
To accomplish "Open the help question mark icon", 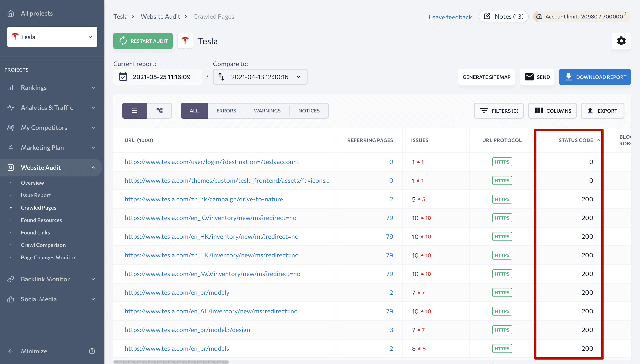I will point(92,351).
